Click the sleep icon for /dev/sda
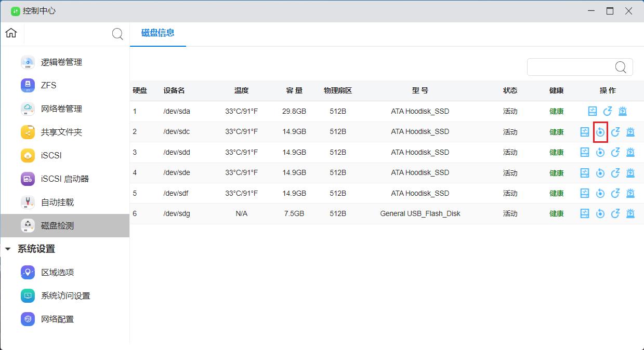Viewport: 644px width, 350px height. (x=608, y=111)
